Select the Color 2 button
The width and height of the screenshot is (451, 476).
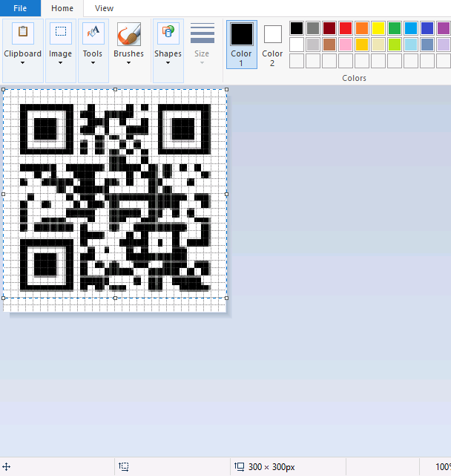point(272,45)
